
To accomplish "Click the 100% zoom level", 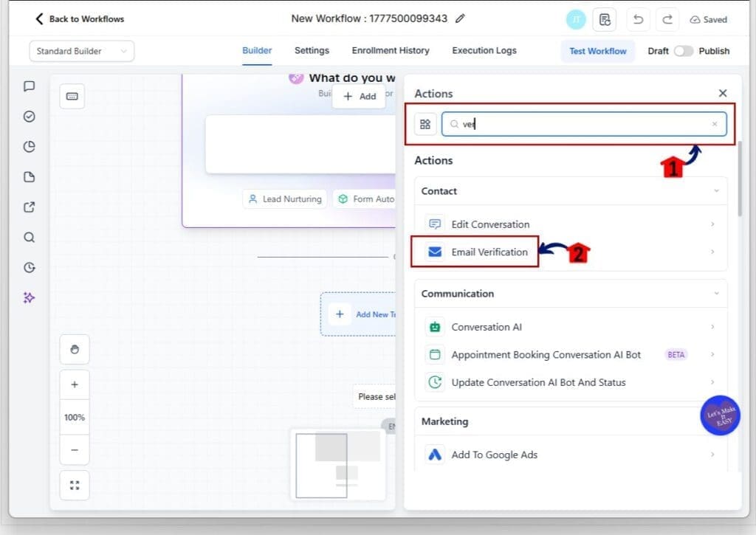I will tap(75, 418).
